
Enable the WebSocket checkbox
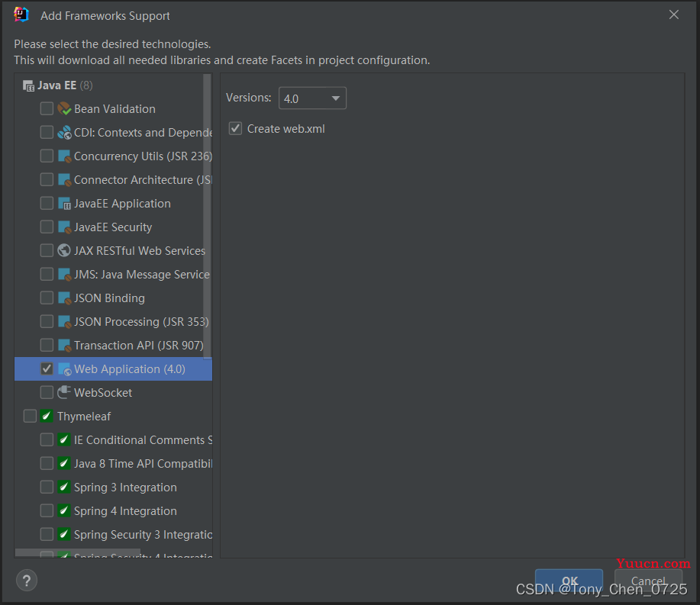point(47,392)
